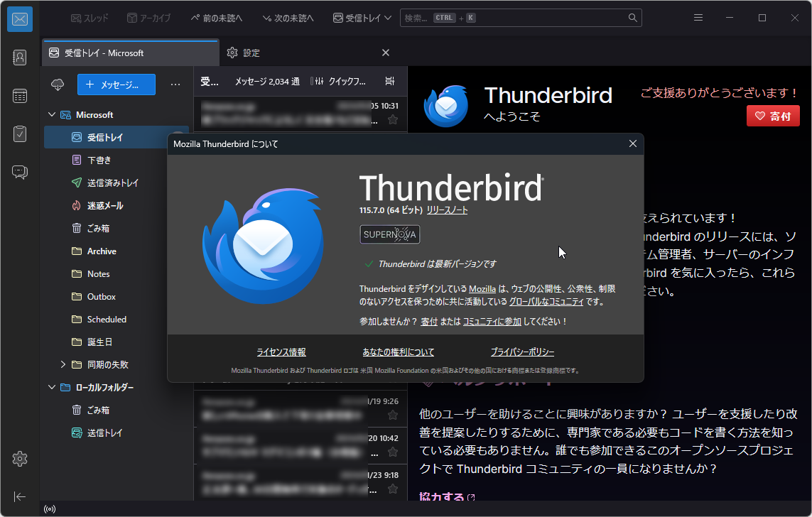Viewport: 812px width, 517px height.
Task: Open the hamburger application menu
Action: [x=698, y=17]
